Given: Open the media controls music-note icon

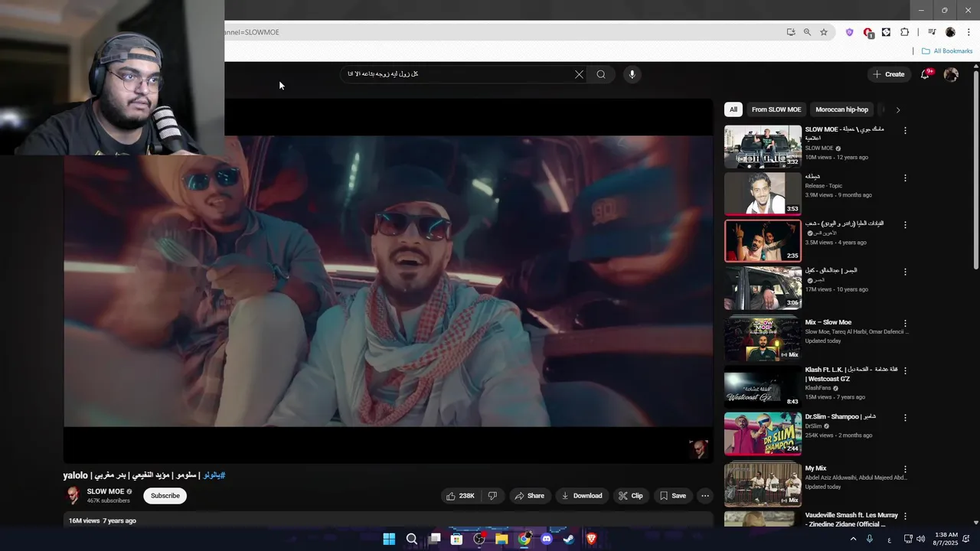Looking at the screenshot, I should pyautogui.click(x=932, y=32).
